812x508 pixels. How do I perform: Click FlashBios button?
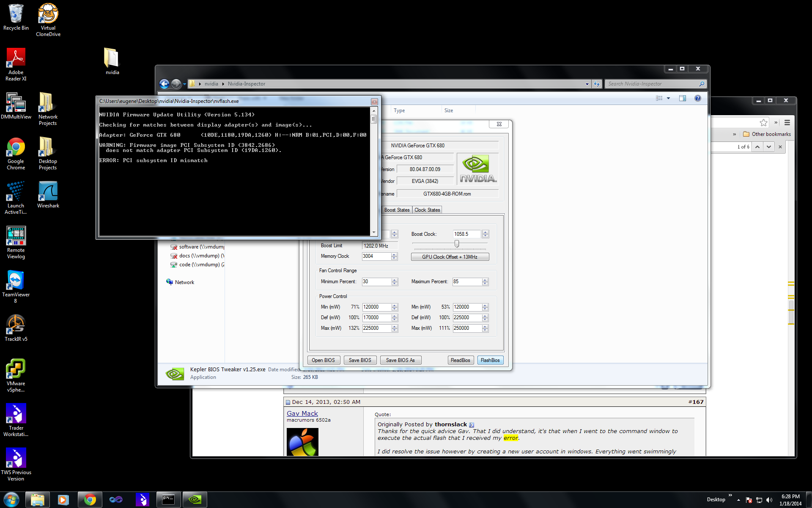490,360
